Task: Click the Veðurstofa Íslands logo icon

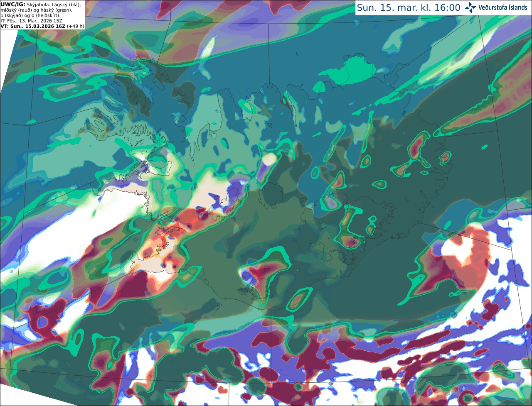Action: [x=471, y=7]
